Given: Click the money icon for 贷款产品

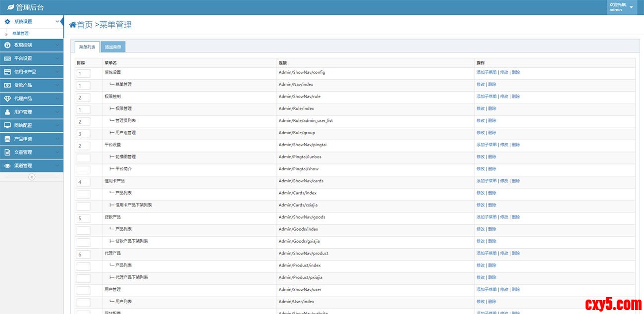Looking at the screenshot, I should pyautogui.click(x=7, y=85).
